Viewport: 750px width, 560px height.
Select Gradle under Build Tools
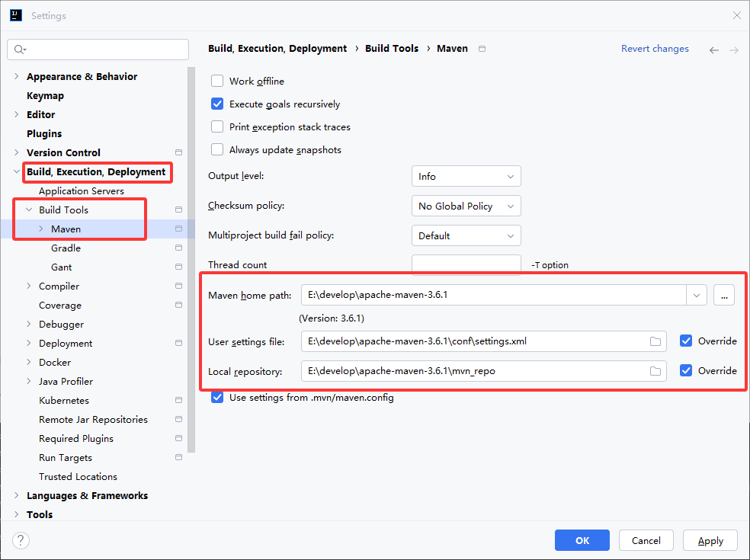[66, 248]
